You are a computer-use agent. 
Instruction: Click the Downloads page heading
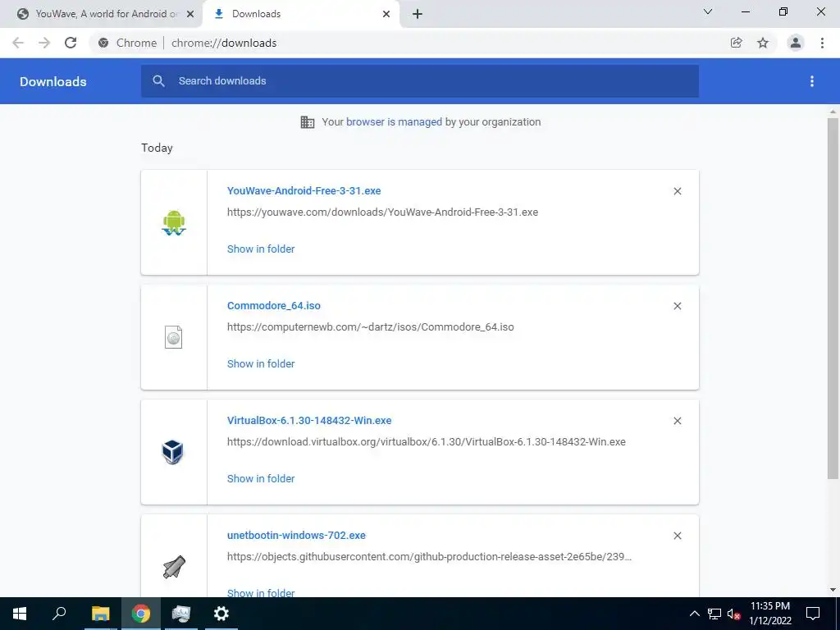[53, 81]
